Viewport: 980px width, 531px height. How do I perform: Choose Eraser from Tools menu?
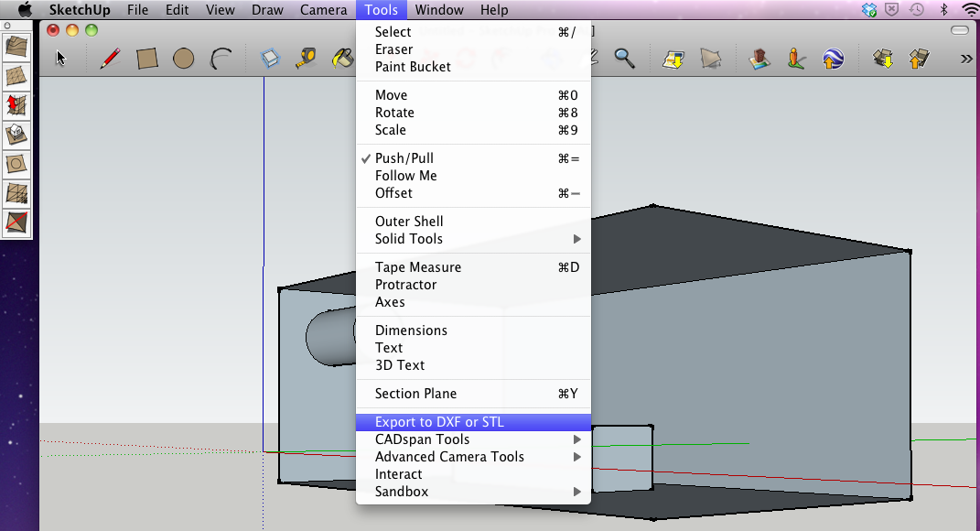[473, 49]
